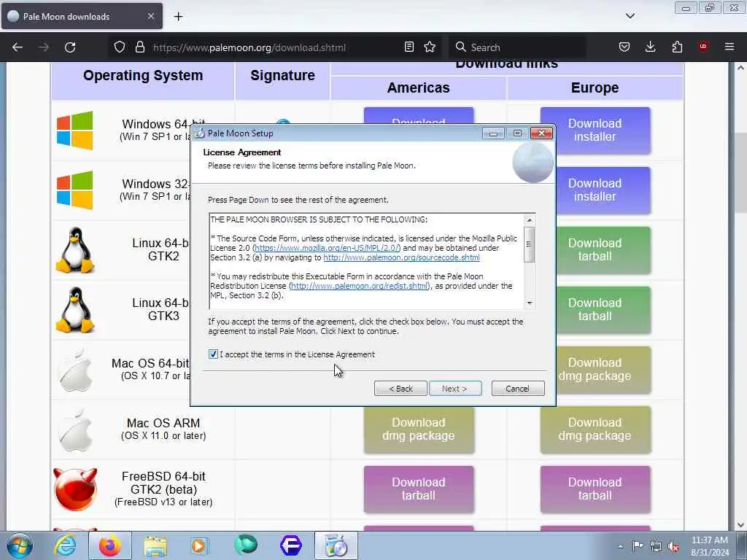Image resolution: width=747 pixels, height=560 pixels.
Task: Open the Firefox downloads panel
Action: point(650,47)
